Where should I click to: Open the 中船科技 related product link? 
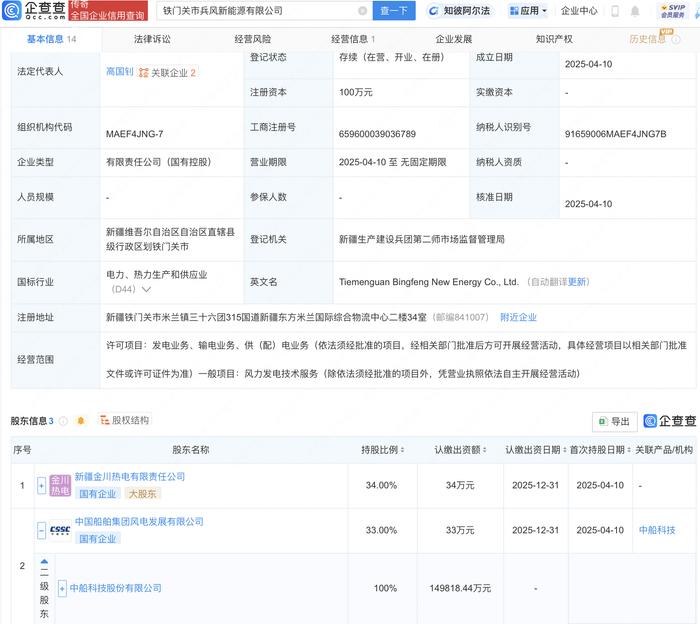(x=657, y=530)
